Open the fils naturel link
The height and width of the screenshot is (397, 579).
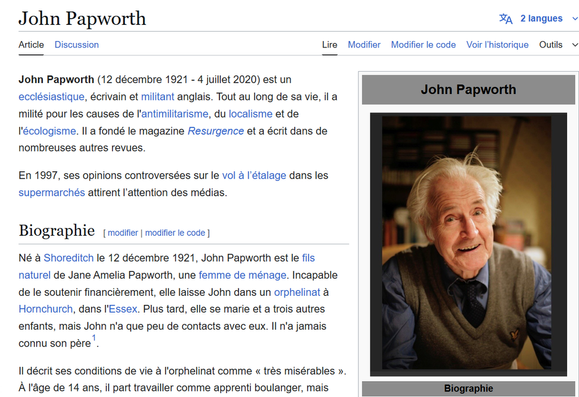pyautogui.click(x=308, y=258)
